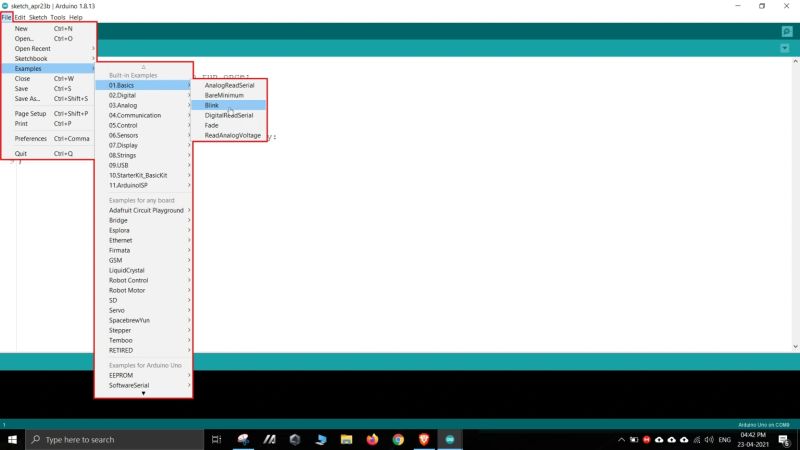
Task: Click the taskbar search box
Action: click(114, 439)
